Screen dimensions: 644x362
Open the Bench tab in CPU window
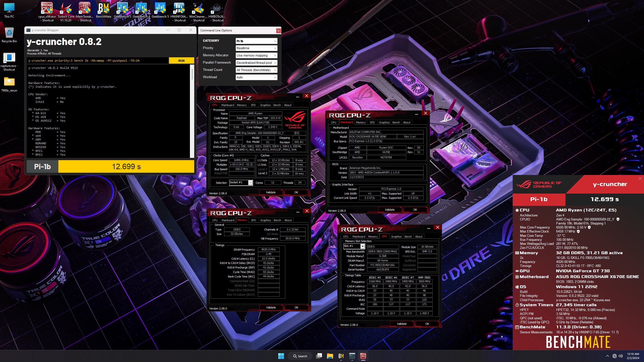click(277, 105)
